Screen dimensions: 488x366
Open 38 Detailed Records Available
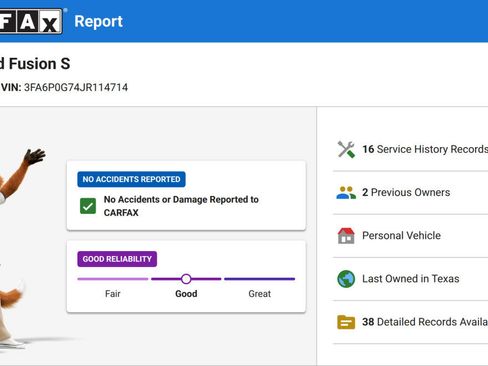point(411,322)
